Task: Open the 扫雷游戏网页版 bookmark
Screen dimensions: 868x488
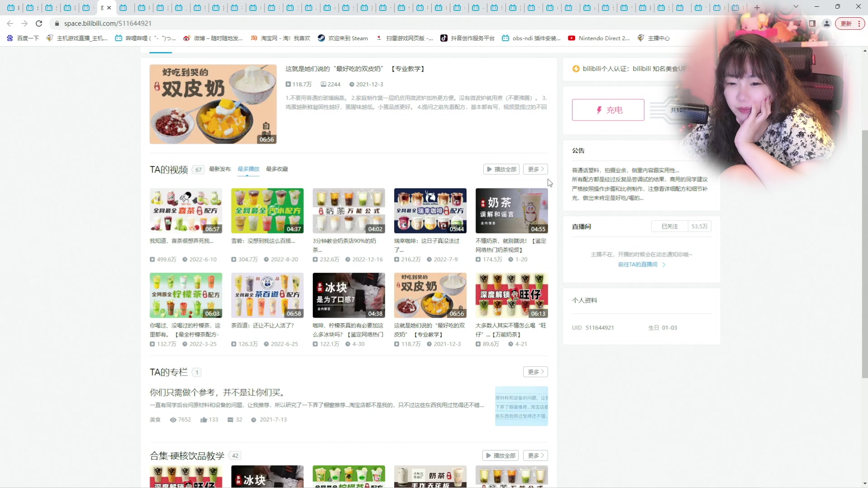Action: [404, 38]
